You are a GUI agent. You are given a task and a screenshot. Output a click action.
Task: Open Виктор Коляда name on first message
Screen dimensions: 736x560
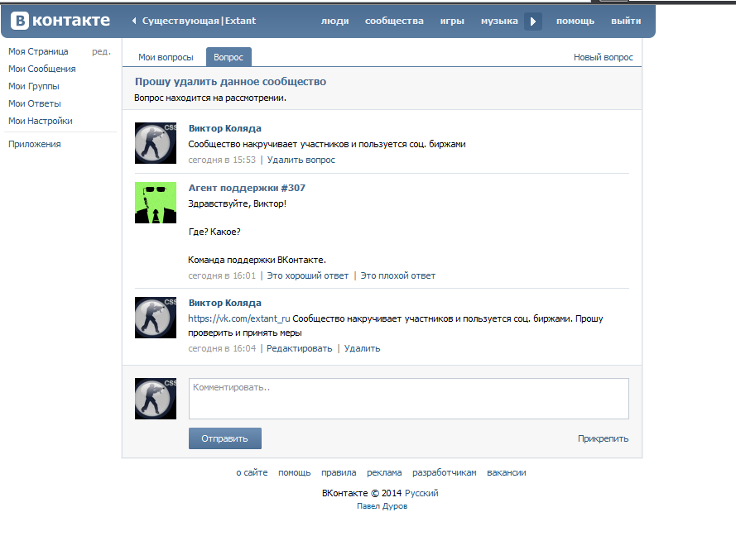[x=225, y=128]
